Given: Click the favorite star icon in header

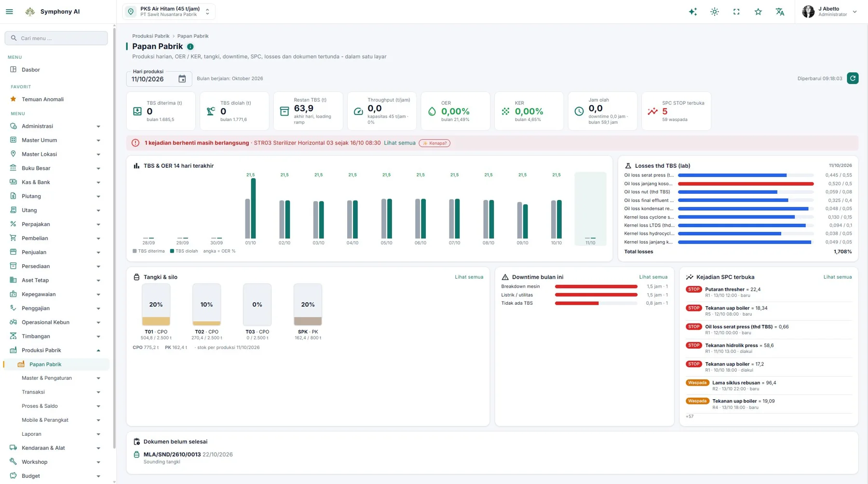Looking at the screenshot, I should [758, 12].
